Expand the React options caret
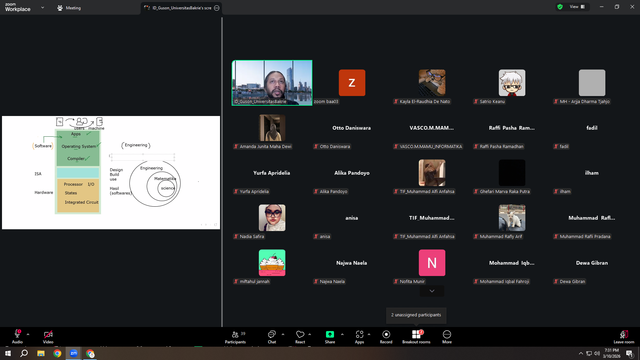Image resolution: width=640 pixels, height=360 pixels. tap(309, 334)
